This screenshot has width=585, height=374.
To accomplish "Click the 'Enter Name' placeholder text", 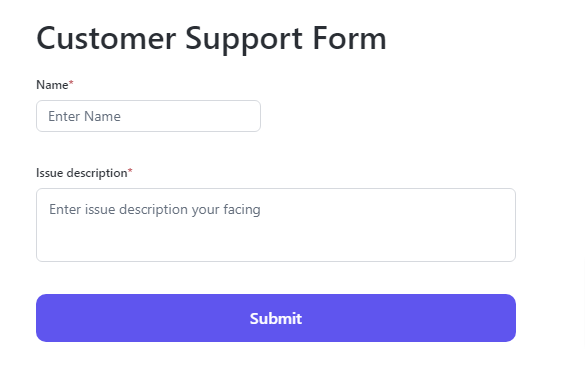I will pyautogui.click(x=84, y=116).
